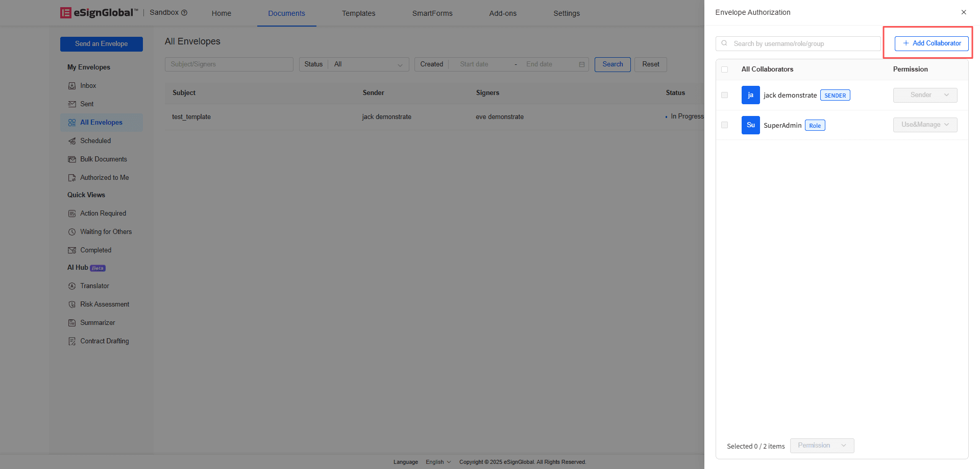
Task: Tick the checkbox for SuperAdmin
Action: point(724,125)
